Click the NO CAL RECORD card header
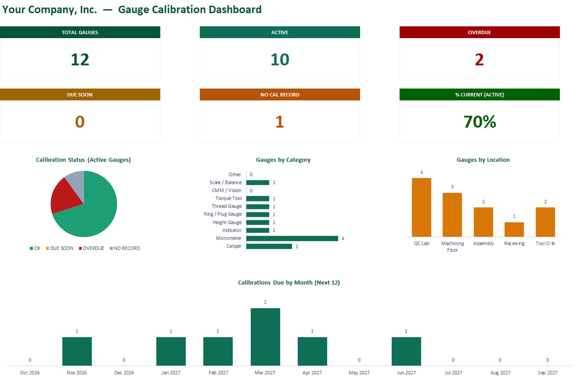 [x=280, y=94]
